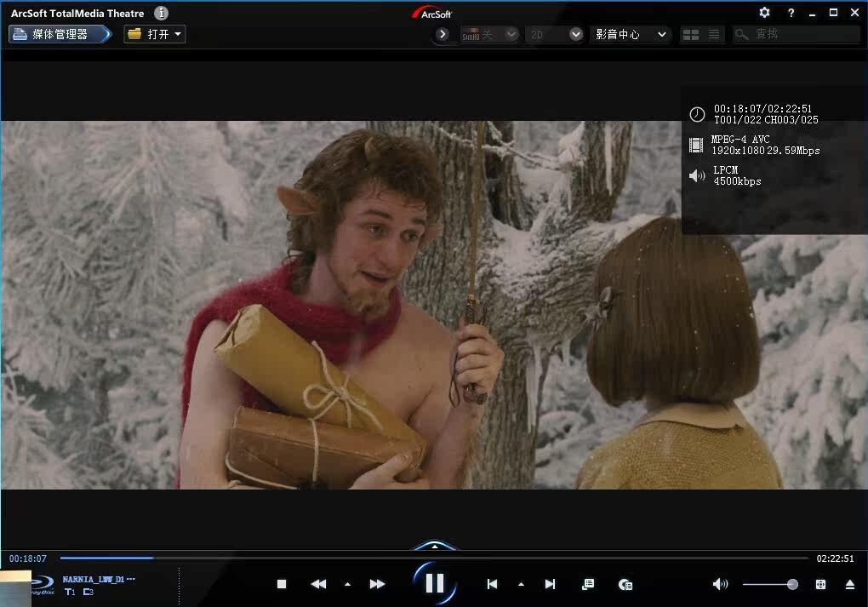
Task: Eject the disc
Action: point(850,584)
